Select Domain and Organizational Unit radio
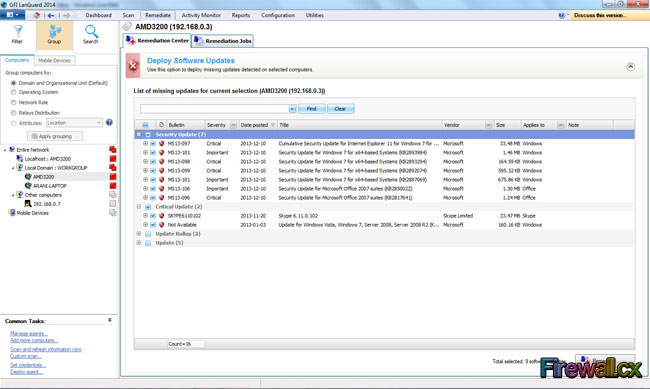Viewport: 650px width, 389px height. point(14,83)
